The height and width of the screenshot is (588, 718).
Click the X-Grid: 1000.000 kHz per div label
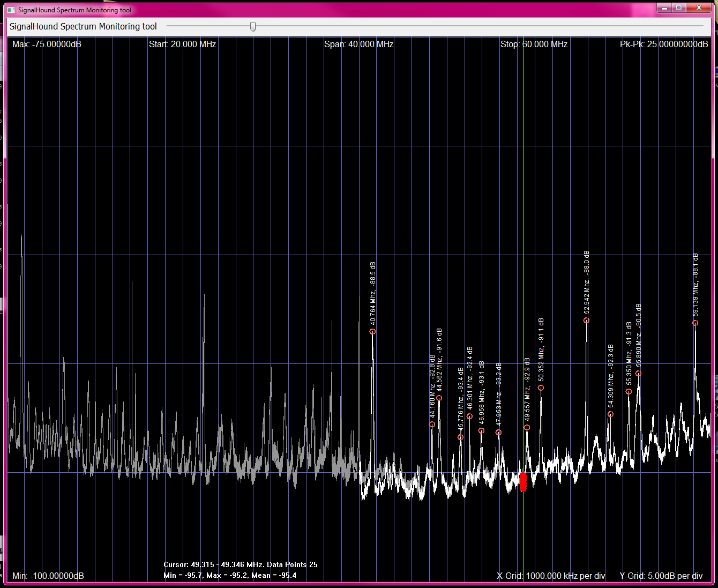(x=551, y=576)
